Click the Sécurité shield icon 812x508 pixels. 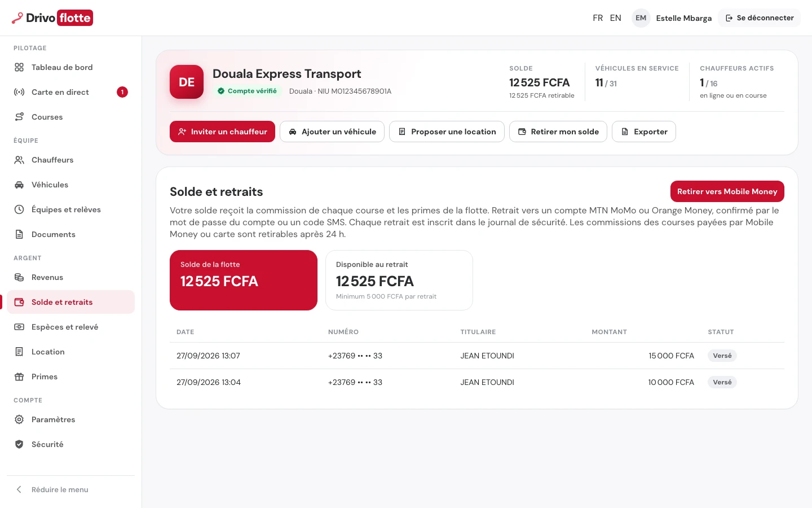click(19, 444)
